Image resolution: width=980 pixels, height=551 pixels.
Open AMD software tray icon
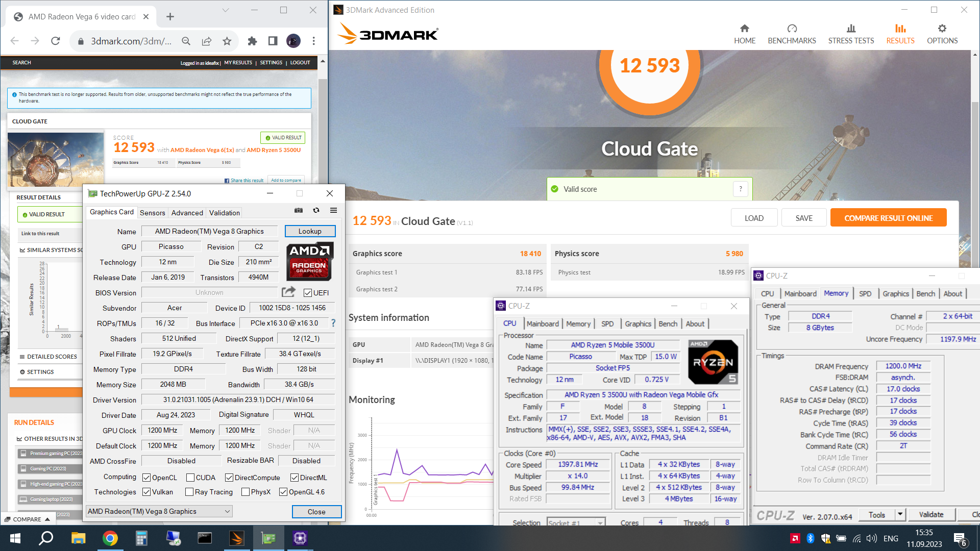click(x=795, y=538)
